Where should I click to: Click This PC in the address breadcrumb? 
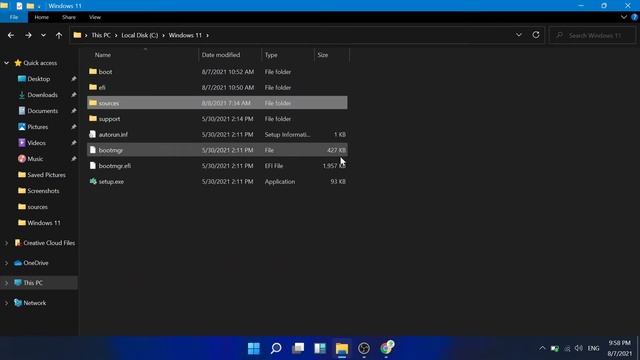pyautogui.click(x=101, y=36)
